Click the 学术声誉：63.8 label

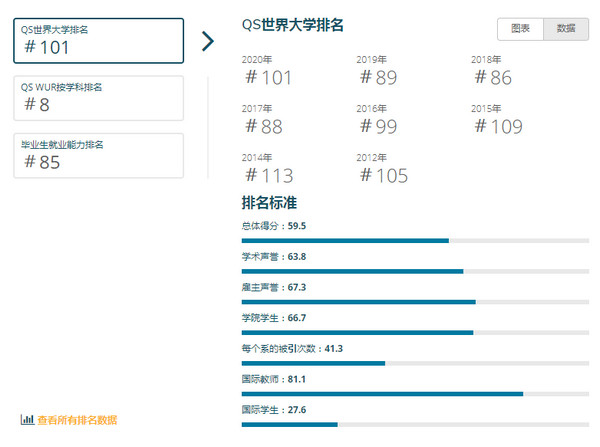tap(274, 256)
